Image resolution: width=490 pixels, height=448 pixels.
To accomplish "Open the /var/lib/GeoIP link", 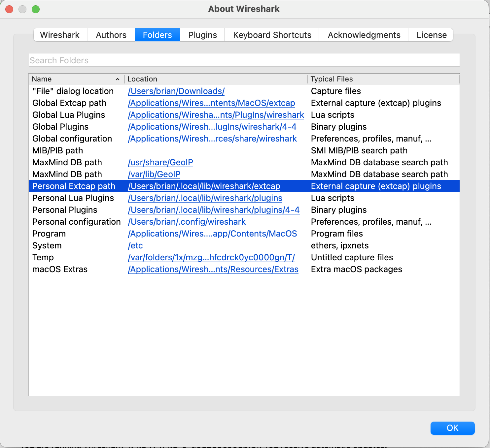I will pos(154,174).
